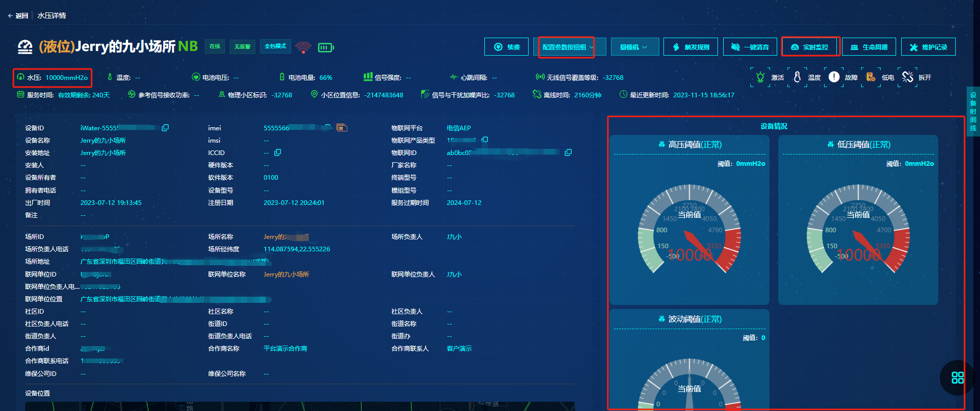
Task: Click the 一键消音 mute button
Action: point(750,47)
